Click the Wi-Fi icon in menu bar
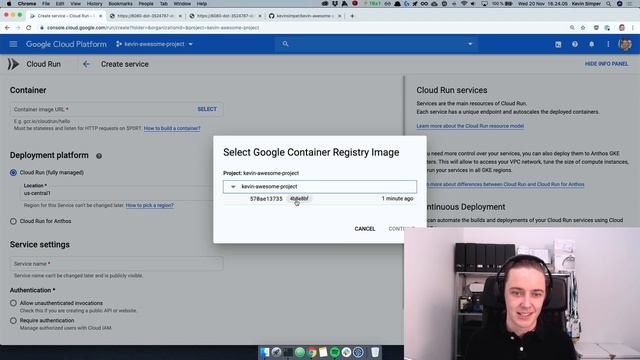Viewport: 640px width, 360px height. [464, 4]
